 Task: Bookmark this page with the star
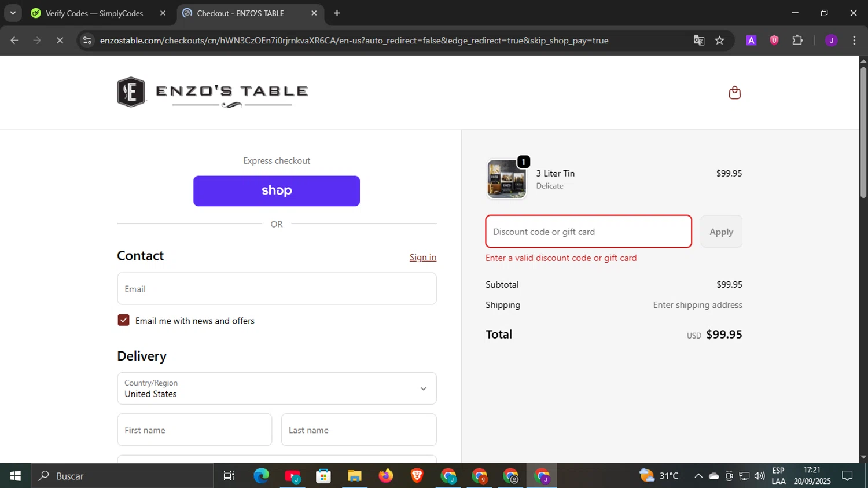[719, 41]
